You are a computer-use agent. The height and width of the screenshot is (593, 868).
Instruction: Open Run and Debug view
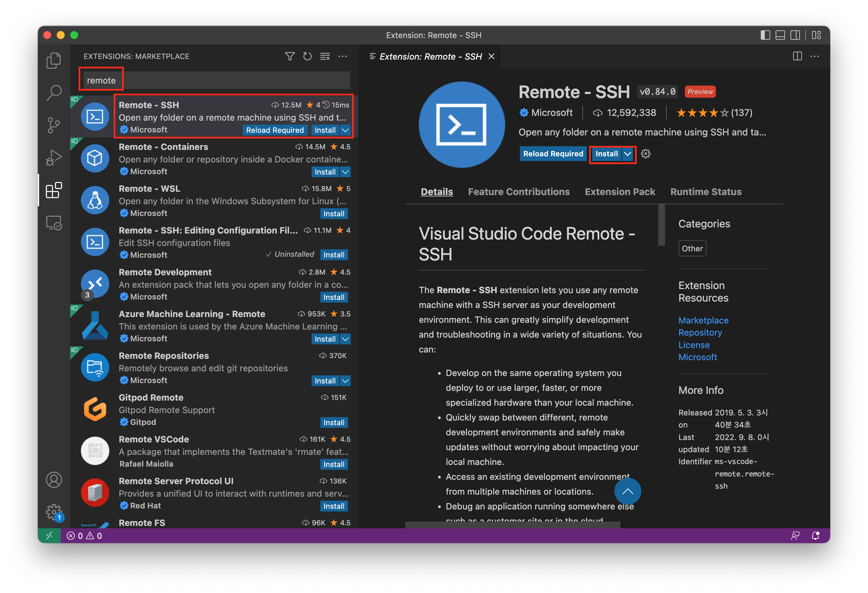tap(53, 157)
